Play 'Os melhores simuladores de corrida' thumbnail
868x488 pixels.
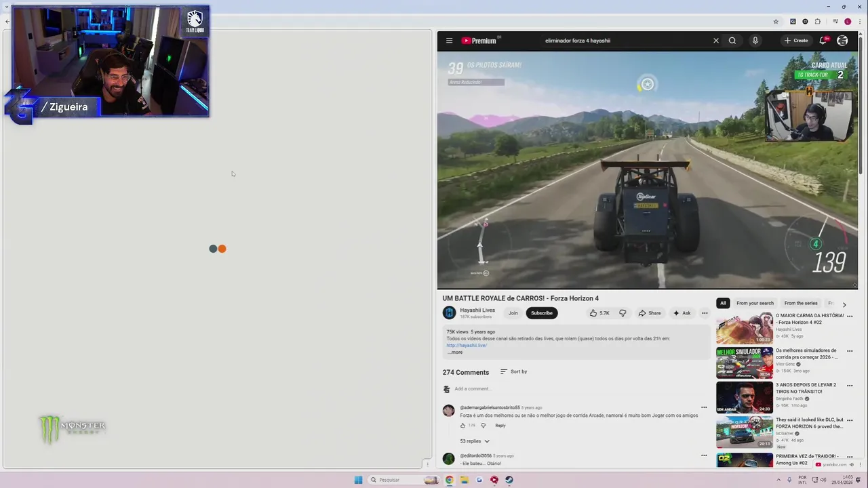pos(745,363)
